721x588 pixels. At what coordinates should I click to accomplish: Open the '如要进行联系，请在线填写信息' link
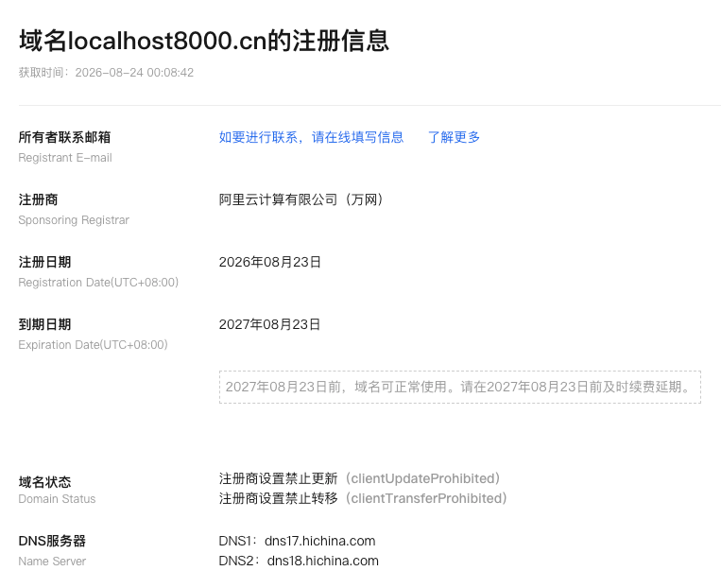pos(311,137)
